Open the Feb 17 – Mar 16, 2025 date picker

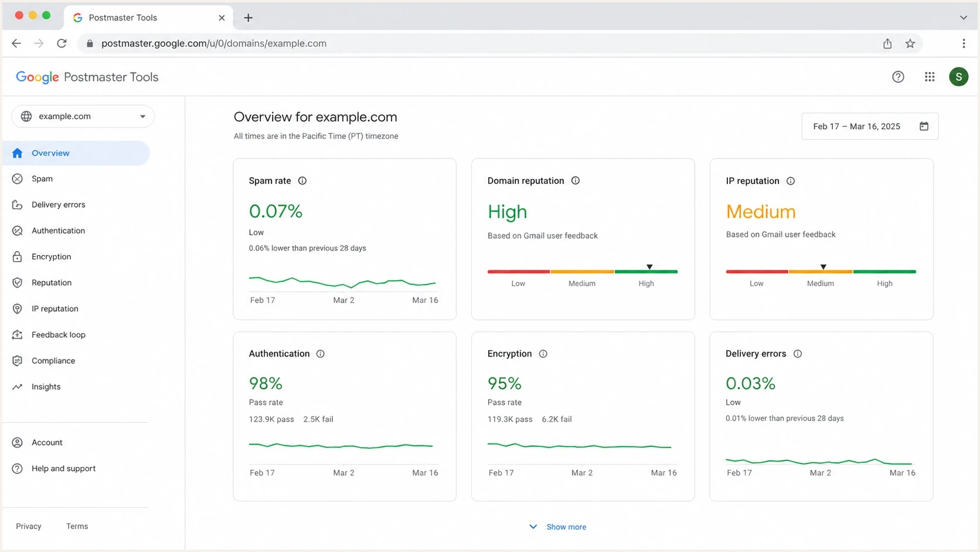click(x=870, y=126)
